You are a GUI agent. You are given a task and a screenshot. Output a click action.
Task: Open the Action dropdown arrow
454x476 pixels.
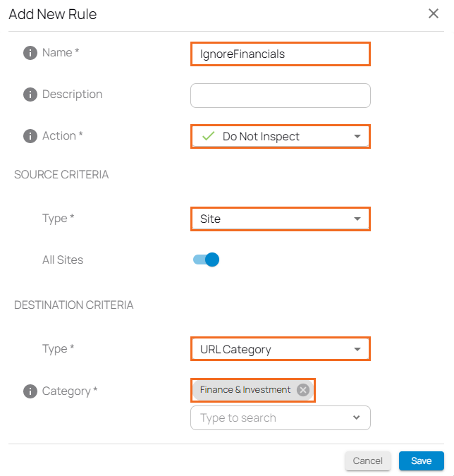pyautogui.click(x=357, y=136)
